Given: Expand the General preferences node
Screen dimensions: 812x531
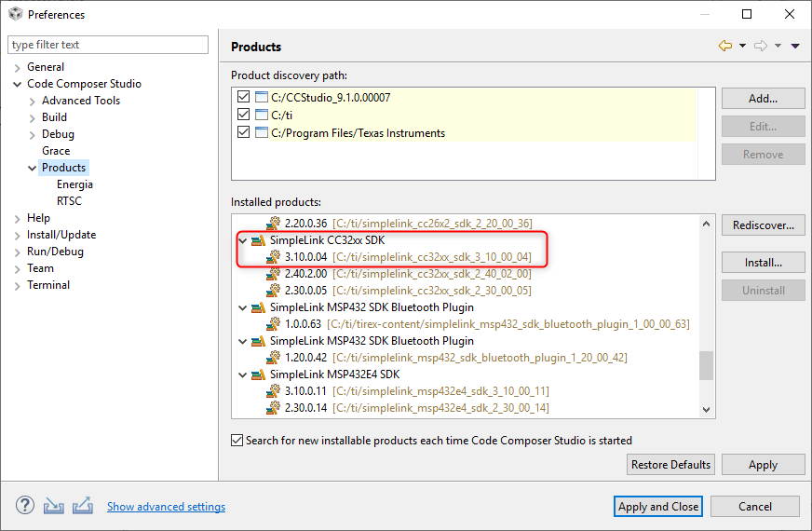Looking at the screenshot, I should tap(18, 67).
